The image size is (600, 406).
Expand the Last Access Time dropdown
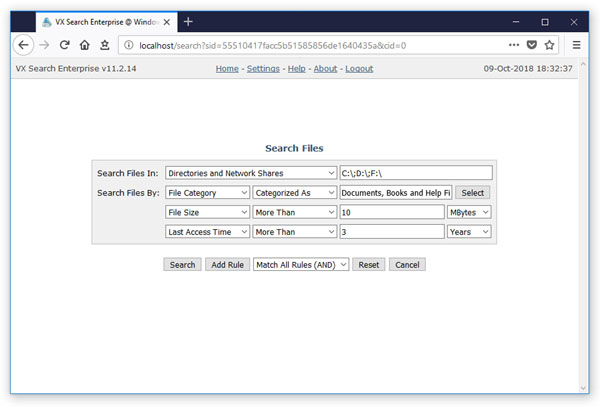tap(207, 232)
